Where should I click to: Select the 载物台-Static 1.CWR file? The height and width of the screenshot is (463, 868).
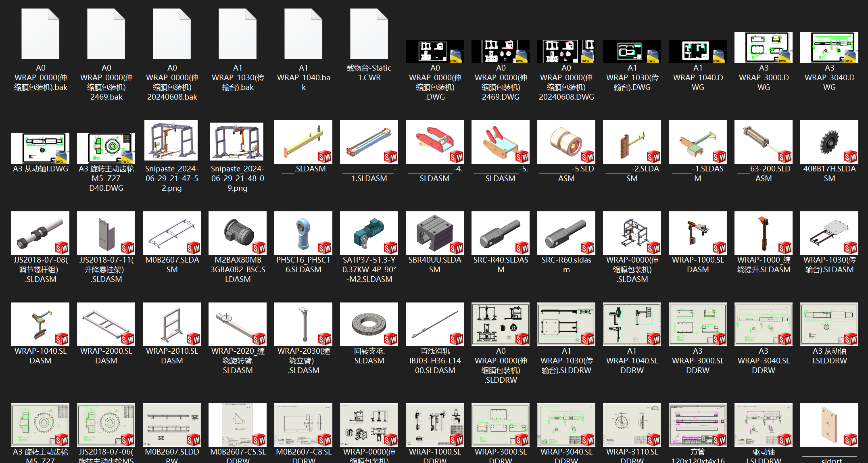369,34
